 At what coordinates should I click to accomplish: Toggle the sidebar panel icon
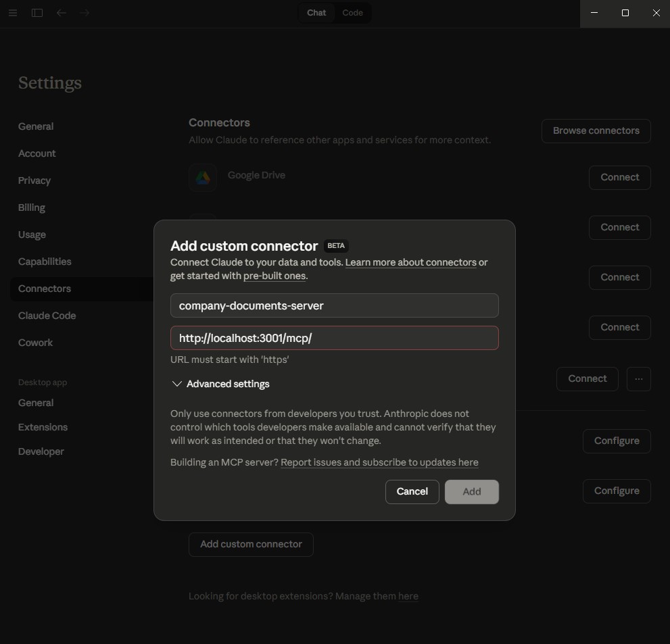[x=37, y=13]
